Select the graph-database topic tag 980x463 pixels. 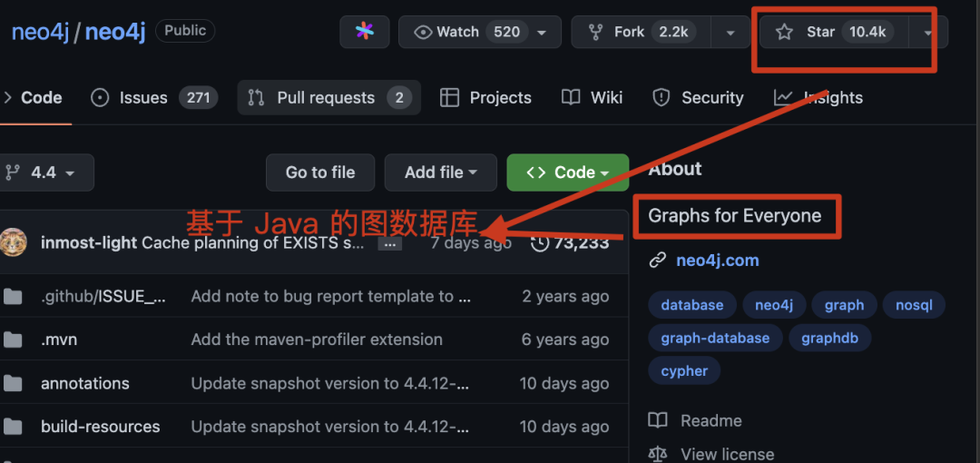pyautogui.click(x=715, y=338)
